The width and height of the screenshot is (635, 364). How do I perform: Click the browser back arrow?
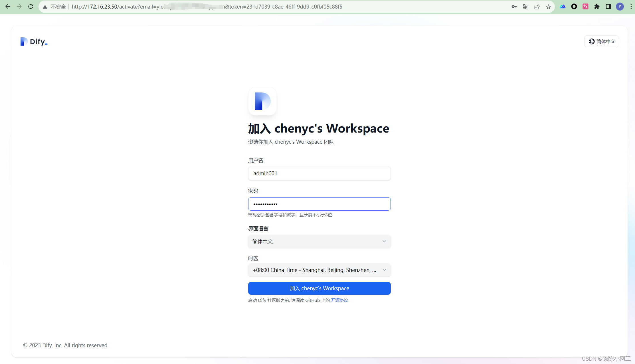8,7
